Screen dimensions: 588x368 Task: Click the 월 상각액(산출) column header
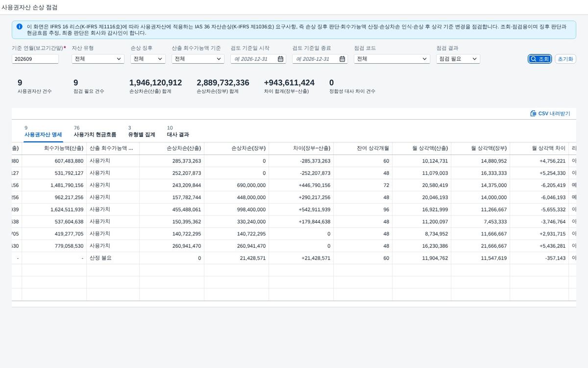(x=422, y=148)
